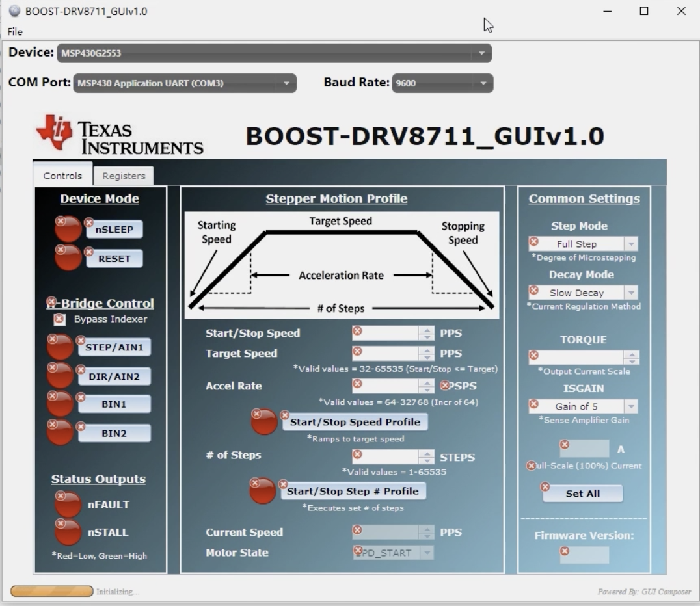Toggle the Bypass Indexer checkbox
Viewport: 700px width, 606px height.
point(59,319)
